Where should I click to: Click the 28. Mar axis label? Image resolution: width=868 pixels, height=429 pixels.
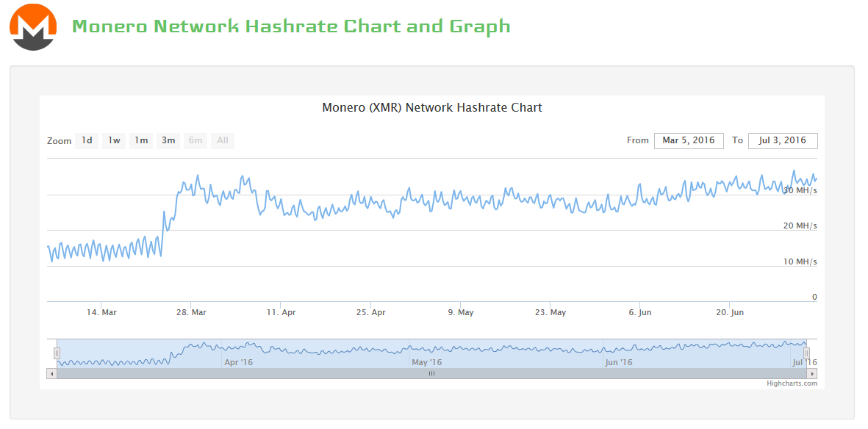point(191,313)
